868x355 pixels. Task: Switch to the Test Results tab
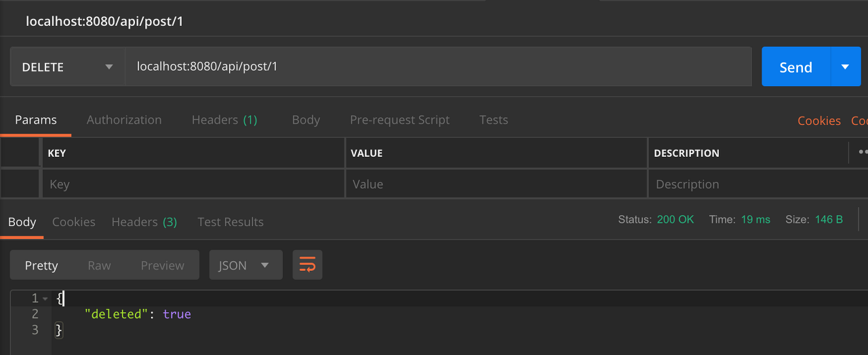pyautogui.click(x=231, y=222)
